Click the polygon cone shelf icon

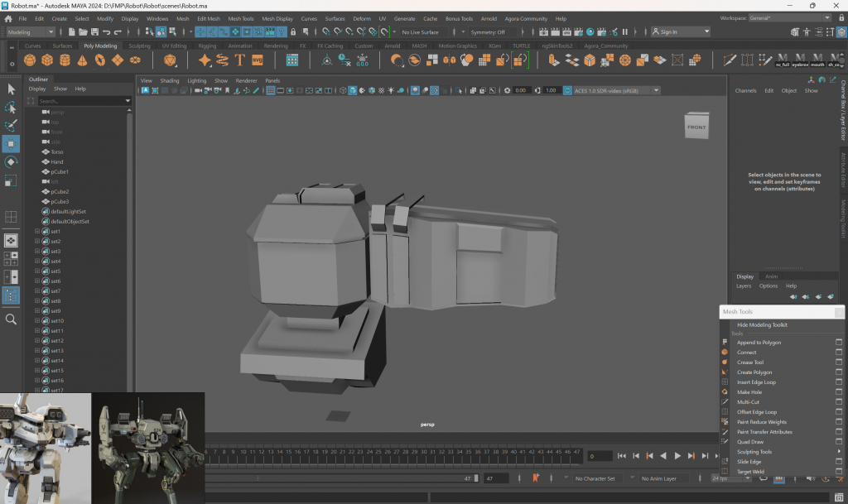point(84,60)
